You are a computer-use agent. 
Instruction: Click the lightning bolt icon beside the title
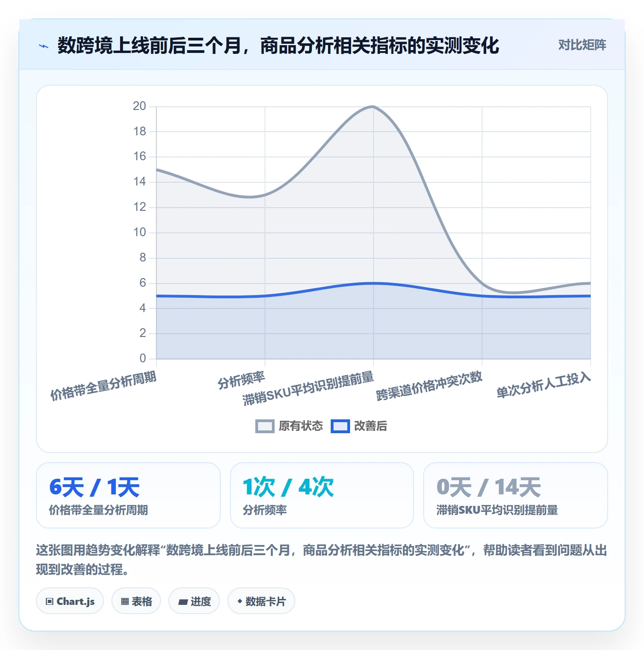(x=44, y=46)
